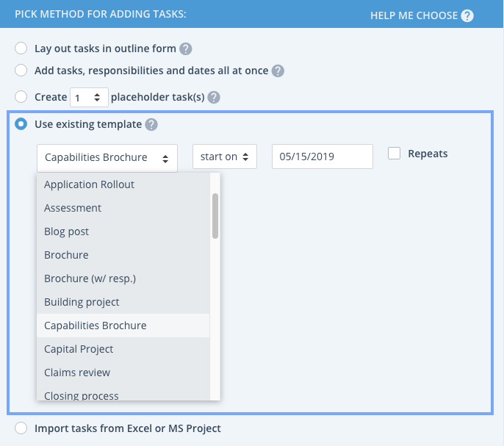
Task: Expand the start on dropdown
Action: (224, 157)
